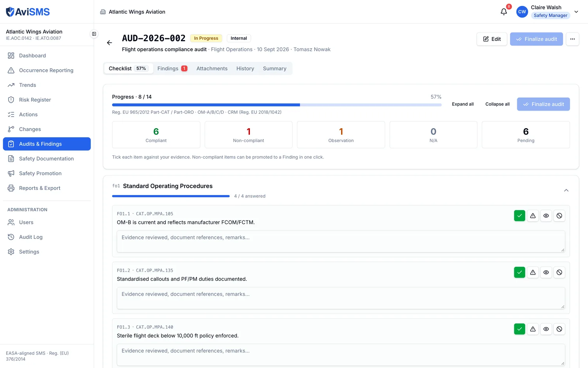Focus the F01.2 evidence remarks field
Image resolution: width=588 pixels, height=368 pixels.
click(x=341, y=298)
